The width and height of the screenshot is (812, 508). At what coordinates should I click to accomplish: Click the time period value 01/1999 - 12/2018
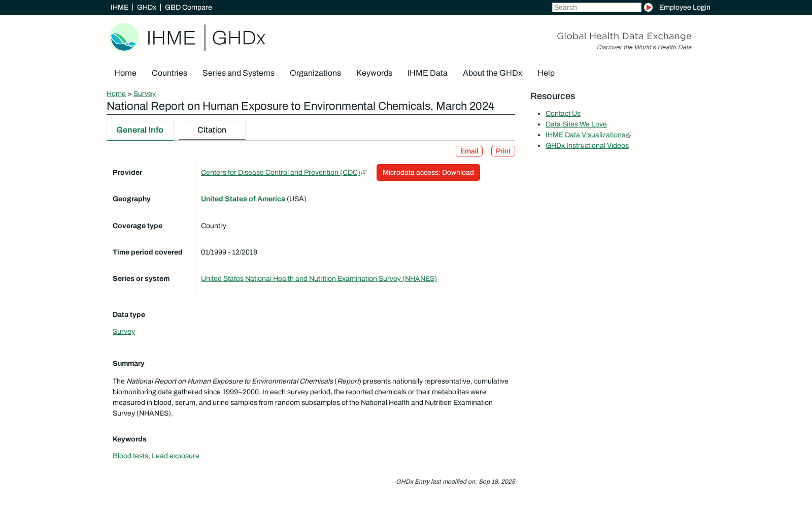229,252
